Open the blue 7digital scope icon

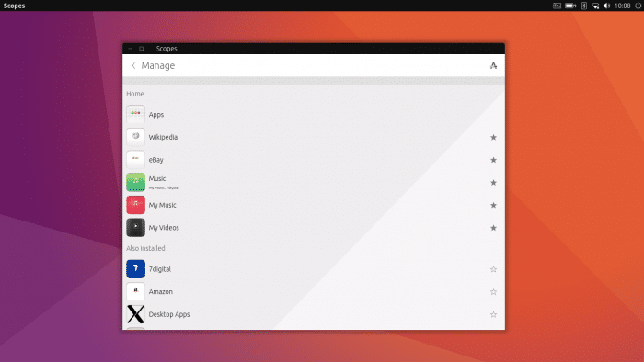point(135,269)
